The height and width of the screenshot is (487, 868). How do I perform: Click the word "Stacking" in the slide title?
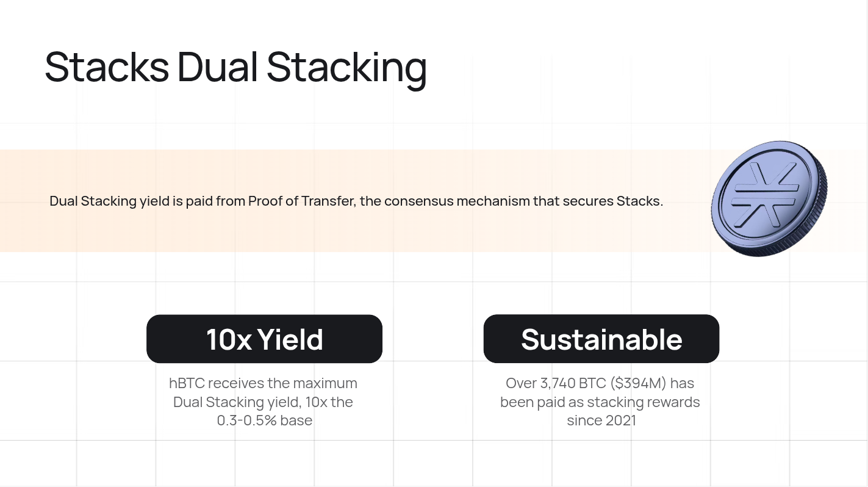point(346,67)
